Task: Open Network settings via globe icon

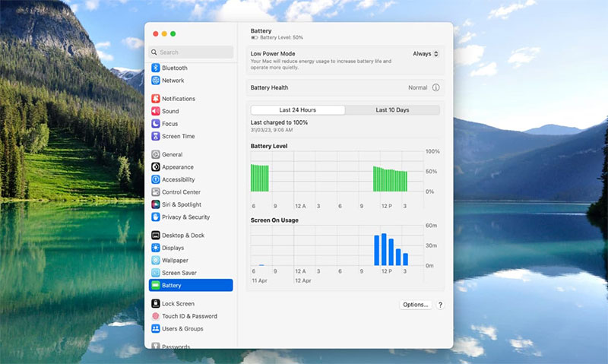Action: (x=156, y=81)
